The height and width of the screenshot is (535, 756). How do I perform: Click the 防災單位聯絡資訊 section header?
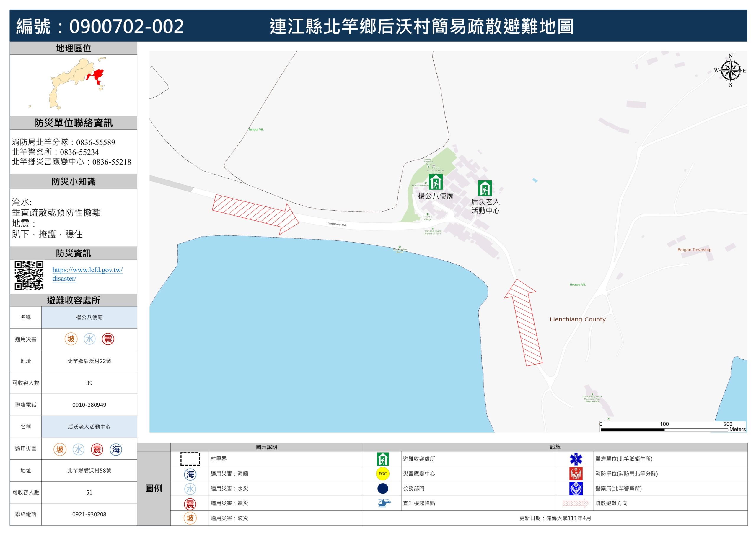tap(74, 123)
